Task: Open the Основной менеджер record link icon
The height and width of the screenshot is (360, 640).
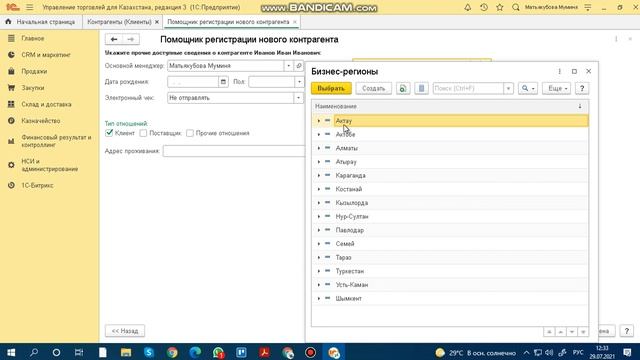Action: [x=299, y=66]
